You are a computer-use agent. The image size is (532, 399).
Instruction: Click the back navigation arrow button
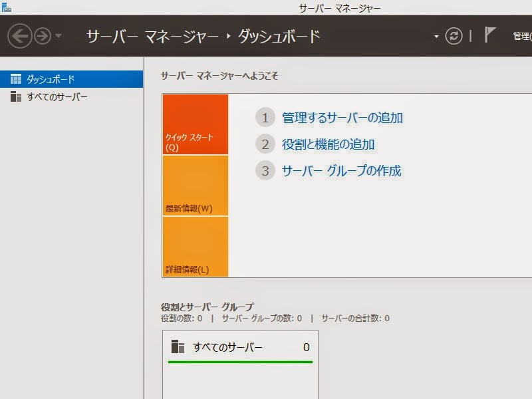[x=20, y=36]
